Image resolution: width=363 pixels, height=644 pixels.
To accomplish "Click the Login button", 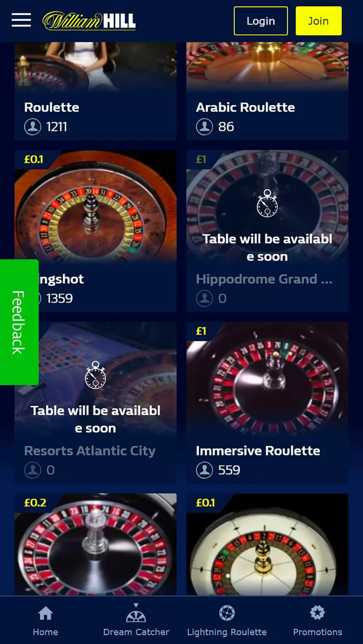I will 261,21.
